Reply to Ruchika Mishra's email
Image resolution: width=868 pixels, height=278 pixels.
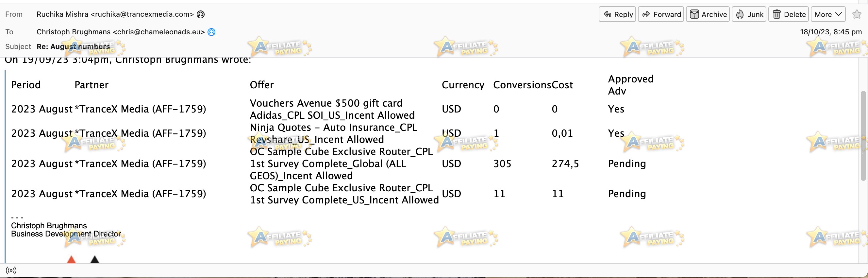pos(617,14)
